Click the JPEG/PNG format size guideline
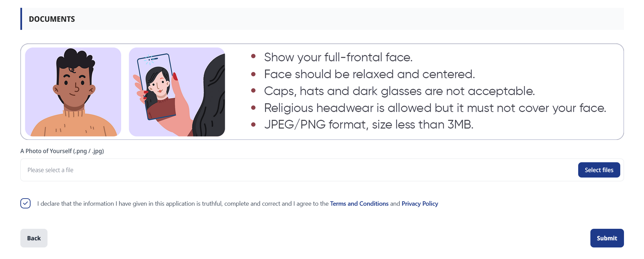The height and width of the screenshot is (259, 644). (x=368, y=125)
